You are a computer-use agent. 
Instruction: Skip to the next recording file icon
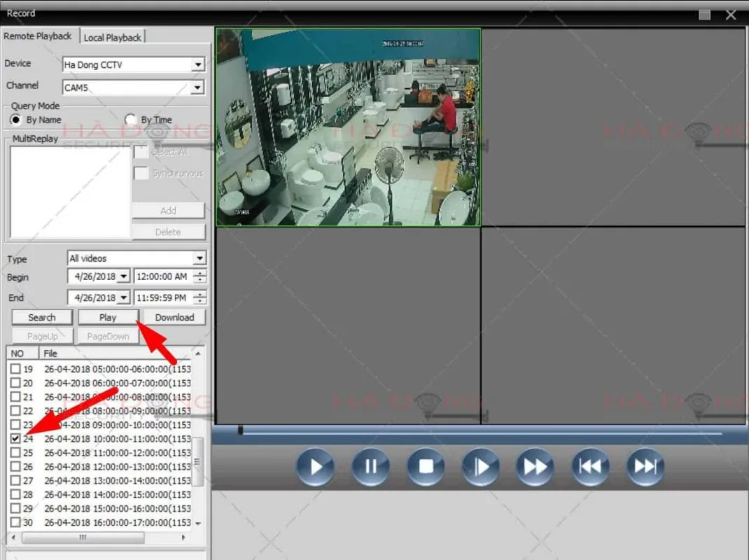[x=645, y=466]
